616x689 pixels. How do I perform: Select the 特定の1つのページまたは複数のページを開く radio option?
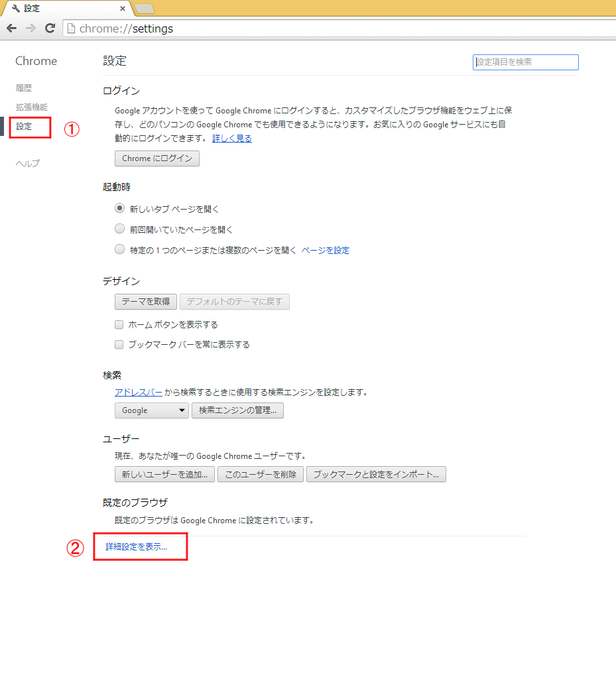119,249
